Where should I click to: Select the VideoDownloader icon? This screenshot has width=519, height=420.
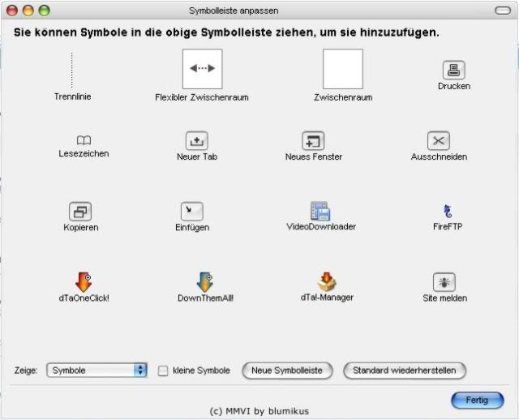click(x=320, y=212)
